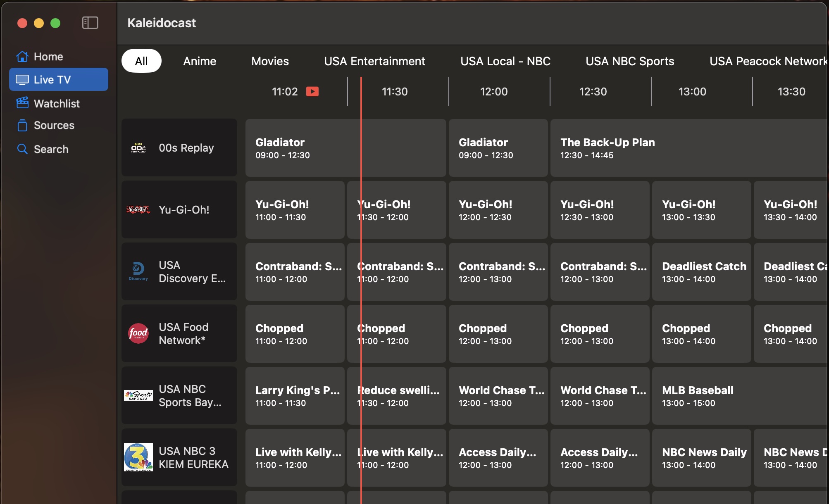Switch to the Anime category tab

coord(200,61)
